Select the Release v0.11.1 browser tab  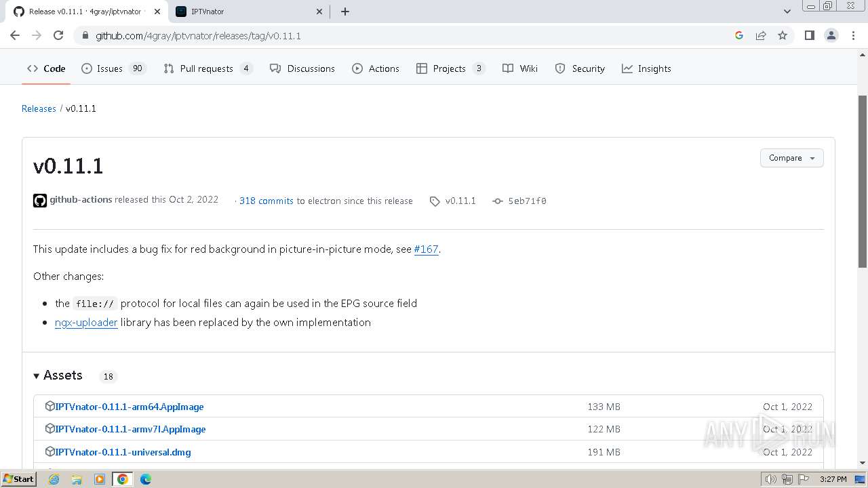click(x=86, y=12)
